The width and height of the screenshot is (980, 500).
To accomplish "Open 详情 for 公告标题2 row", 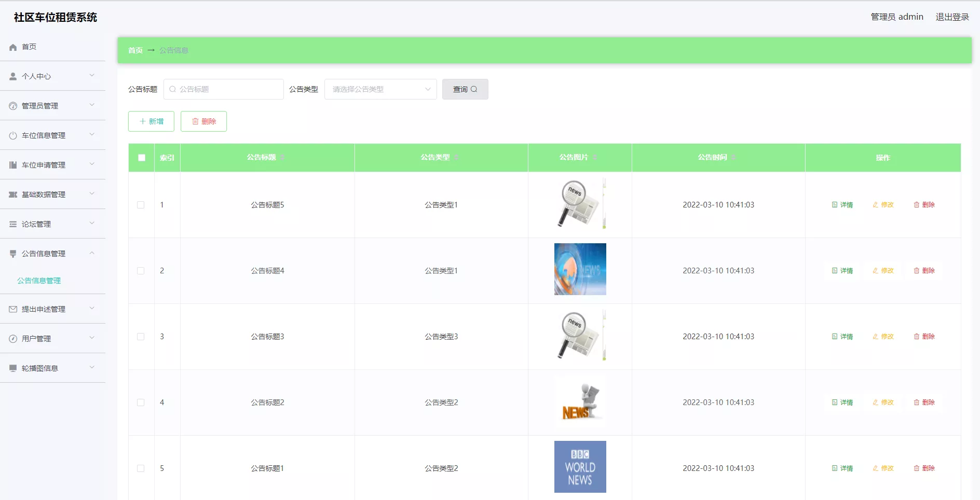I will pyautogui.click(x=842, y=402).
